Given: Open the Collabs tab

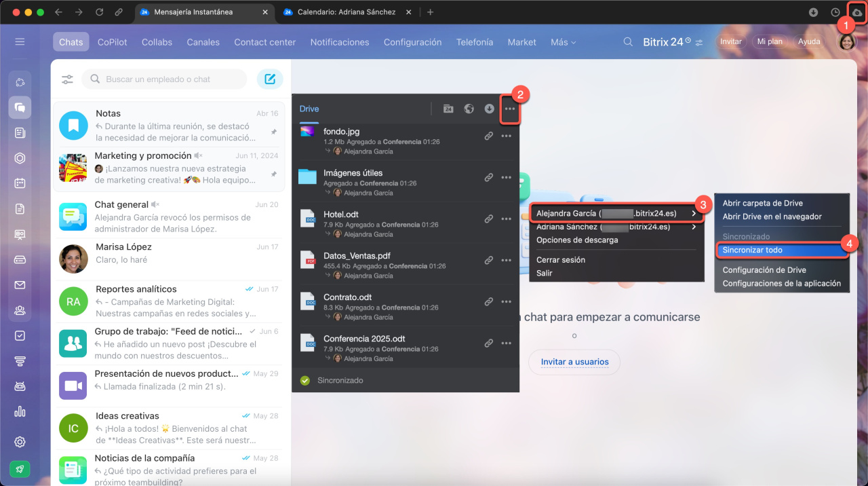Looking at the screenshot, I should tap(157, 42).
